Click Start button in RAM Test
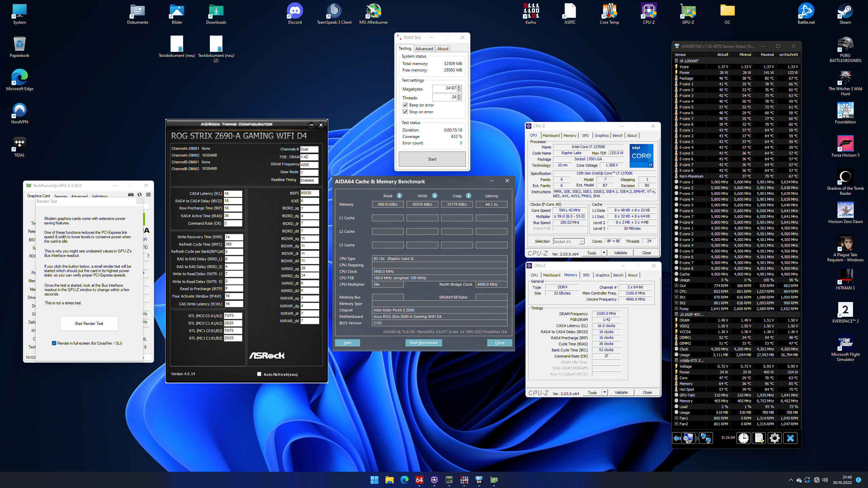The width and height of the screenshot is (868, 488). pos(432,159)
